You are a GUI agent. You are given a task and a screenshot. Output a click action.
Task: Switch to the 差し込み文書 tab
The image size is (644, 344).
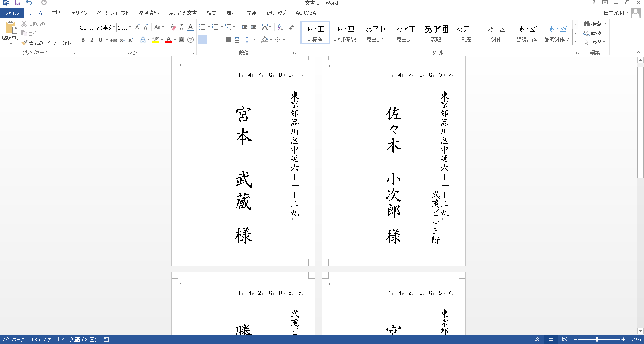(x=183, y=13)
